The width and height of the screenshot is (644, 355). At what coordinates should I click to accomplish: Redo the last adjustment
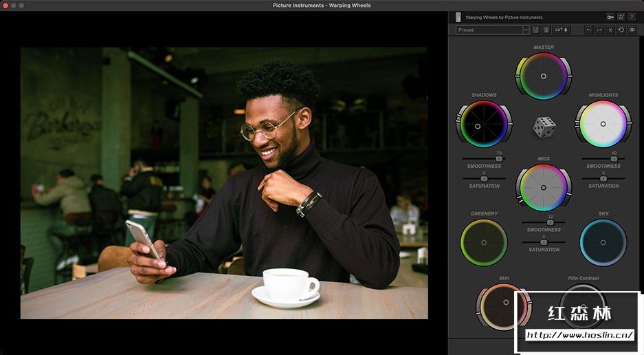click(599, 30)
